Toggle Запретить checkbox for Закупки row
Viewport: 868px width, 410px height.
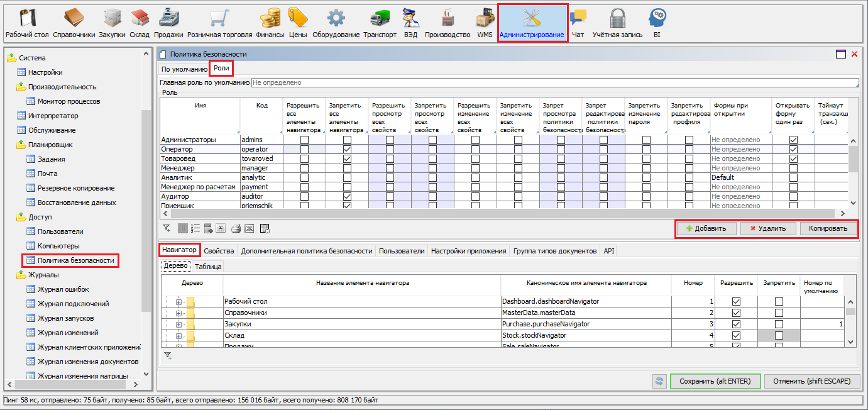[x=779, y=324]
